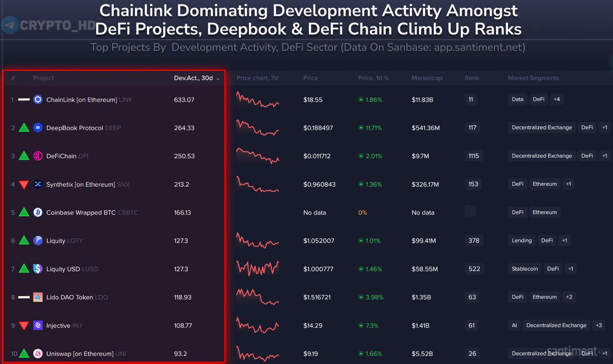Screen dimensions: 613x364
Task: Click the price-up indicator next to 7.3%
Action: click(361, 325)
